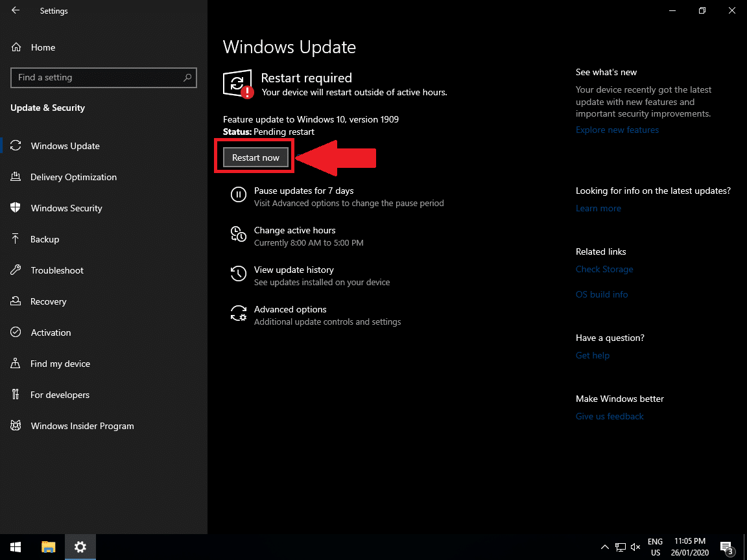The width and height of the screenshot is (747, 560).
Task: Click the Windows Security shield icon
Action: (x=16, y=207)
